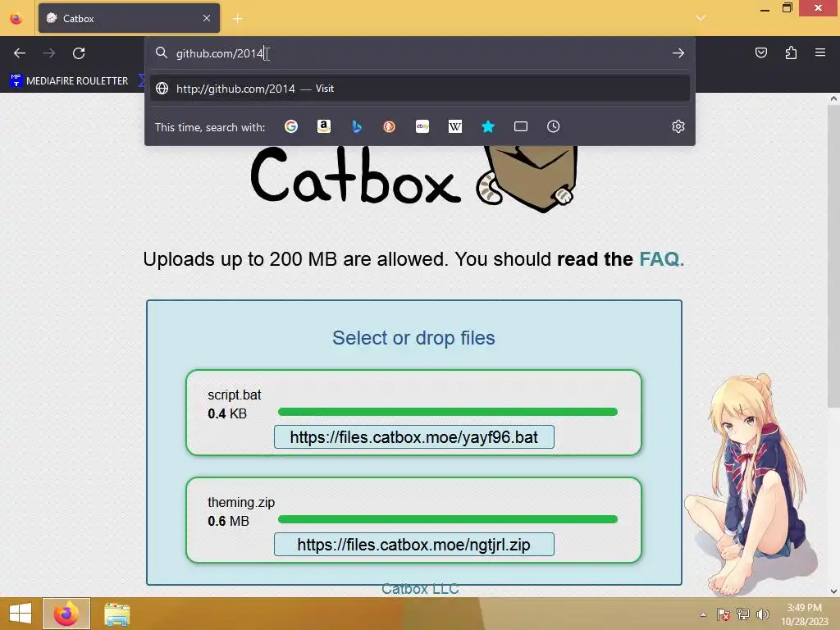Open search settings gear
Image resolution: width=840 pixels, height=630 pixels.
[x=678, y=126]
